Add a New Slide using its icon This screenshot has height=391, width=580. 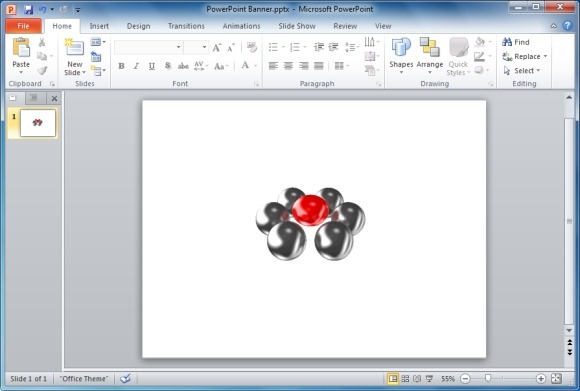74,48
